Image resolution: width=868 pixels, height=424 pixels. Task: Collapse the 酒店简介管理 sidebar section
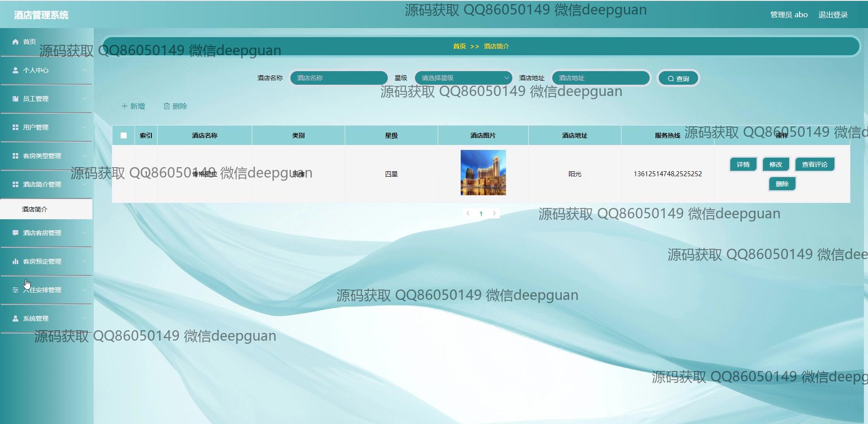46,184
